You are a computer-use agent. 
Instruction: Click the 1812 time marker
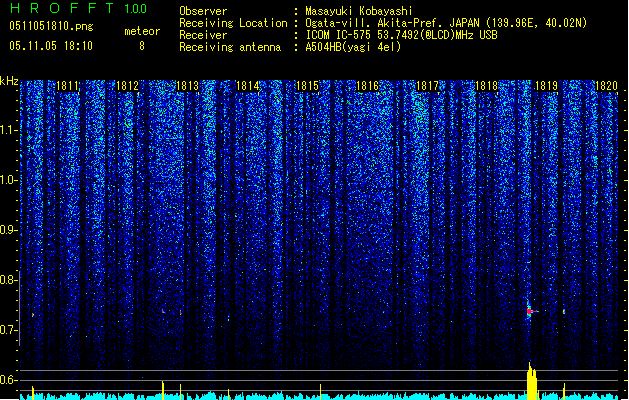point(128,86)
